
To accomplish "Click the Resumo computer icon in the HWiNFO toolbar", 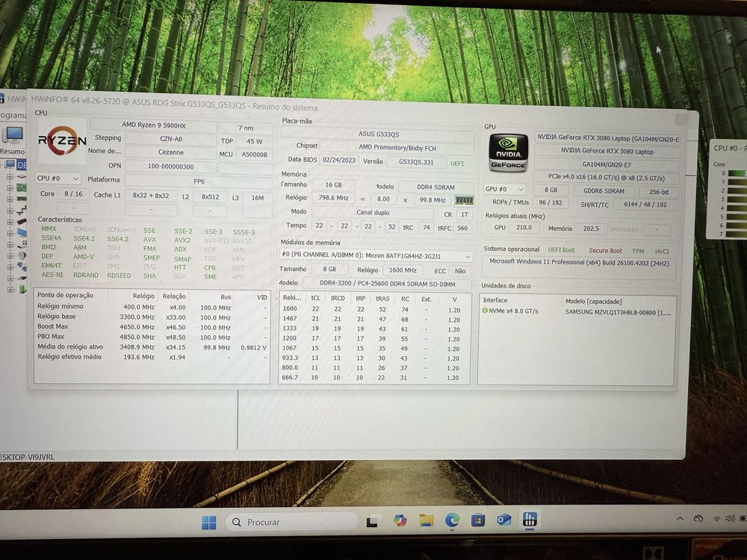I will tap(12, 134).
